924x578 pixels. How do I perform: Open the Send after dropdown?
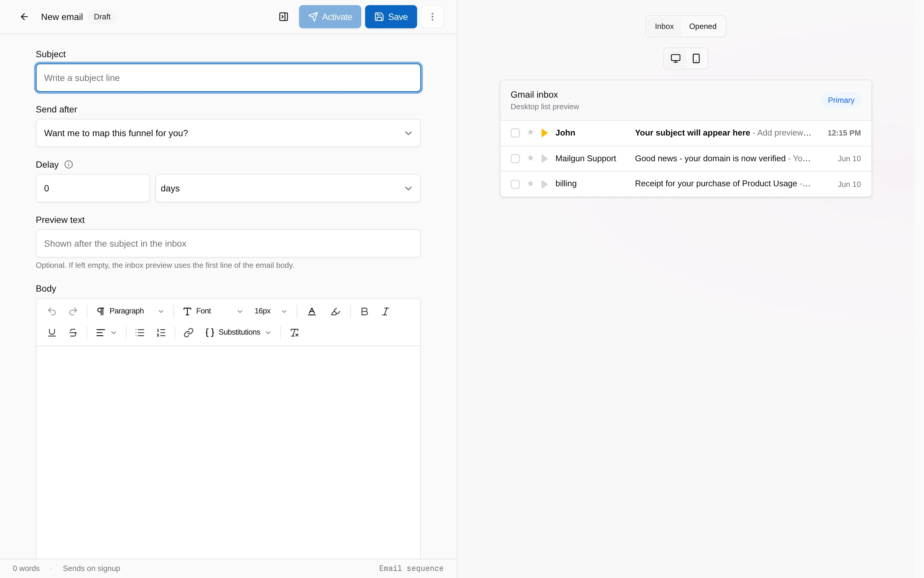click(x=228, y=133)
